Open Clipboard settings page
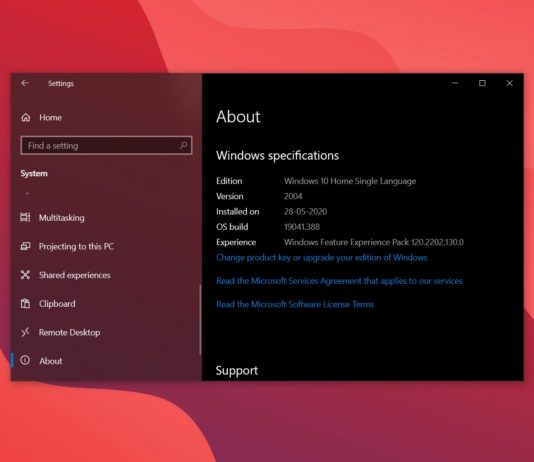This screenshot has height=462, width=534. [x=57, y=304]
